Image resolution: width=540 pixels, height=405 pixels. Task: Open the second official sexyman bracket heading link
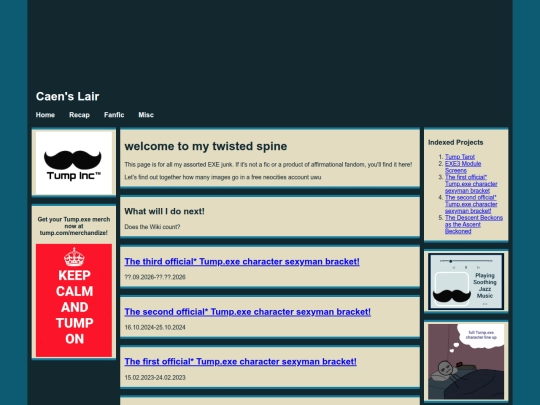[x=248, y=312]
